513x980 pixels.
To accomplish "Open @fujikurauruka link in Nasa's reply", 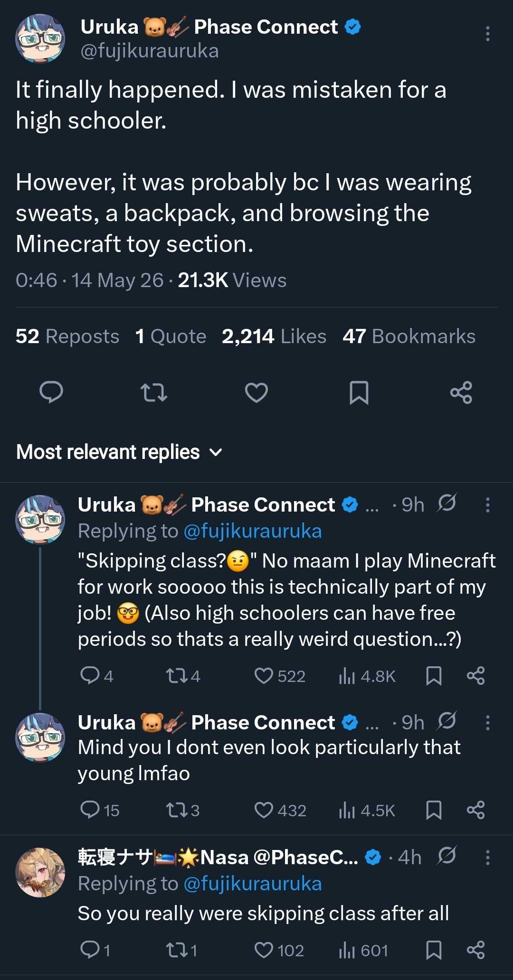I will 252,884.
